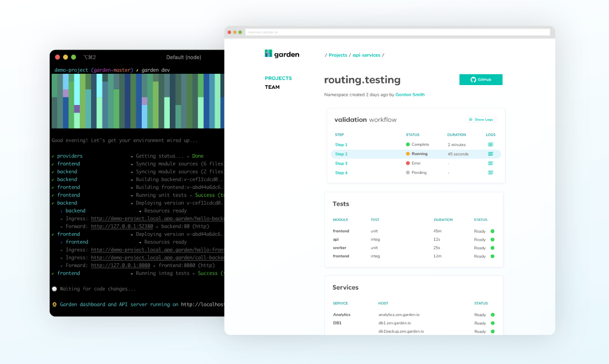The image size is (609, 364).
Task: Click the garden logo icon
Action: coord(267,53)
